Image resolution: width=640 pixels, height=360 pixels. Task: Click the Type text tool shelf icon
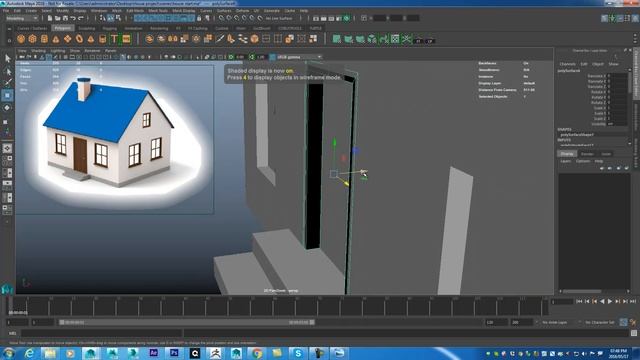[x=114, y=39]
